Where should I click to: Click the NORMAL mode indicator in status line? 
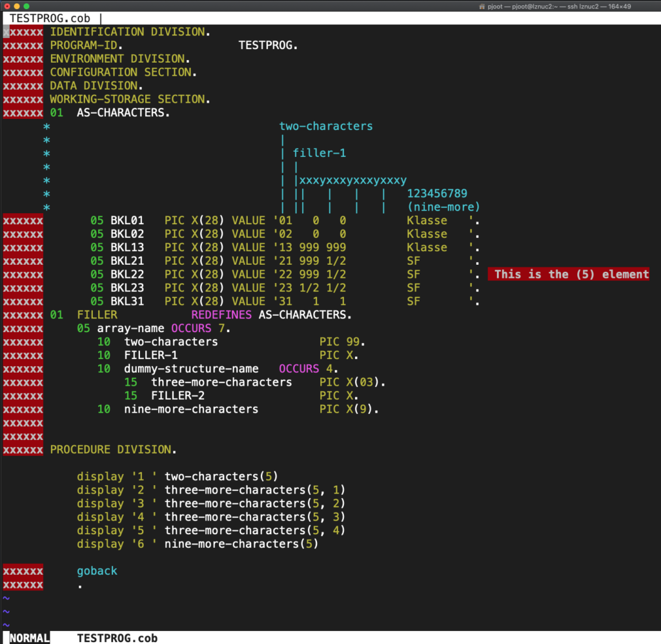[29, 638]
